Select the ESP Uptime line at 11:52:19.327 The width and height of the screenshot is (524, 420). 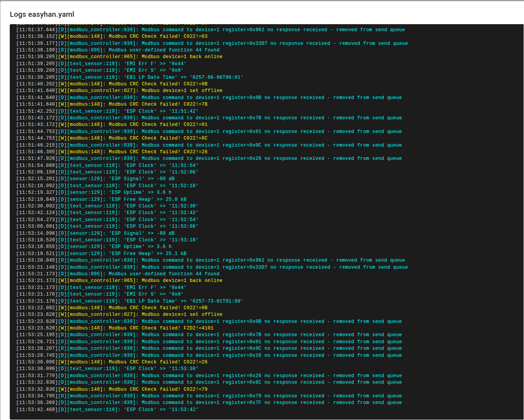click(94, 192)
